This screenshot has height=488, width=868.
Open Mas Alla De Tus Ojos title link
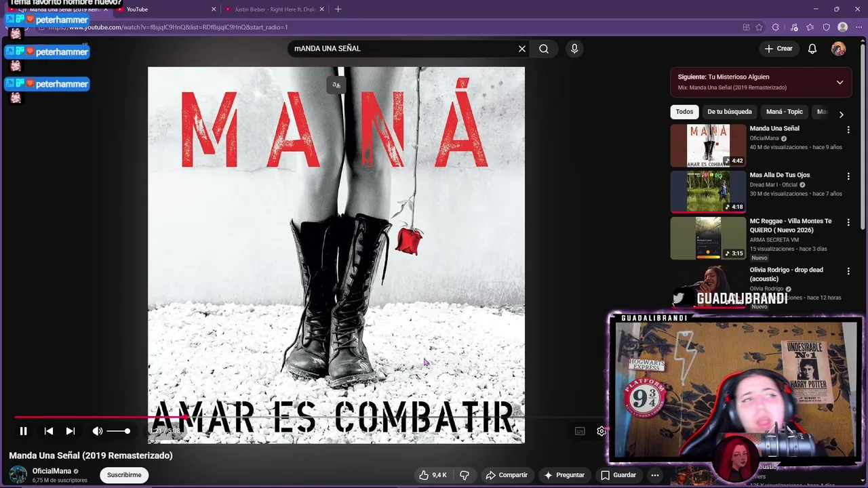point(779,175)
